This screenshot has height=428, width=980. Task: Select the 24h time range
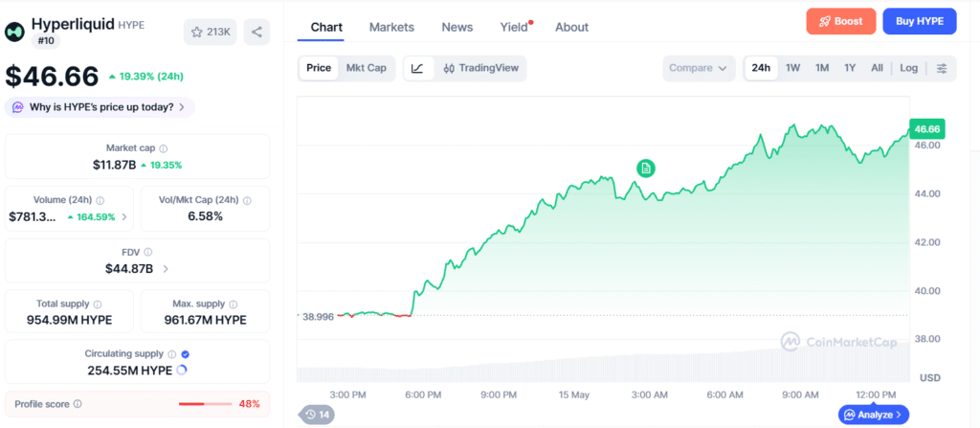(761, 68)
